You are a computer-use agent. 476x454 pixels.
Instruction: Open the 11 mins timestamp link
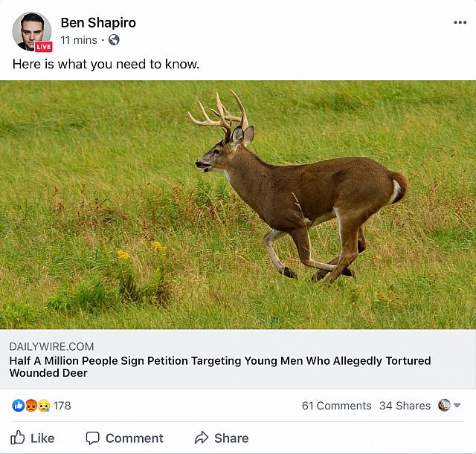coord(79,40)
